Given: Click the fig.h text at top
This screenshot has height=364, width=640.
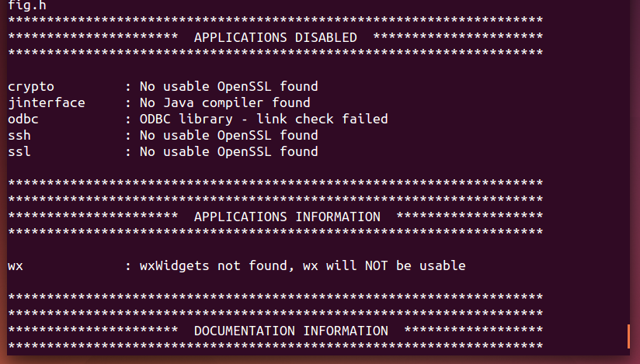Looking at the screenshot, I should [x=23, y=5].
